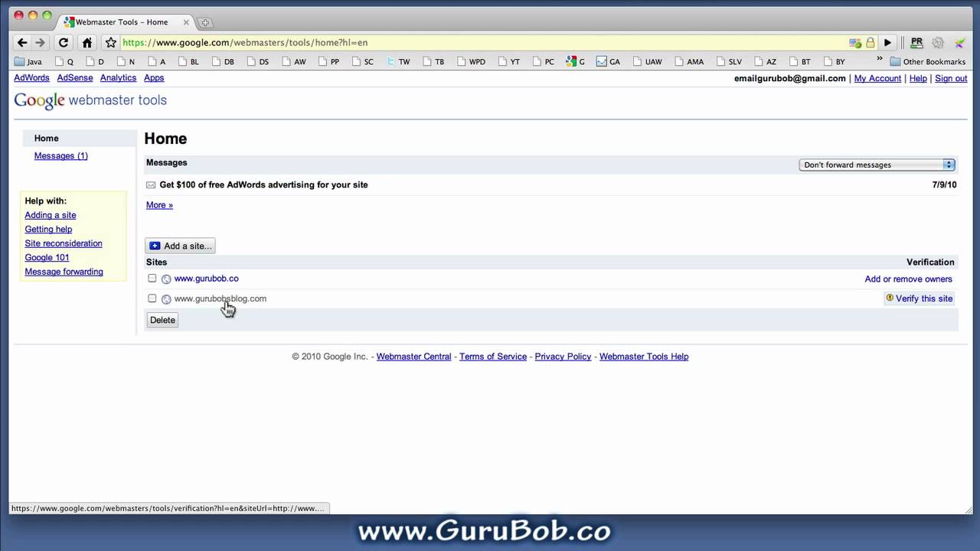Open Google 101 help link
The width and height of the screenshot is (980, 551).
click(47, 258)
